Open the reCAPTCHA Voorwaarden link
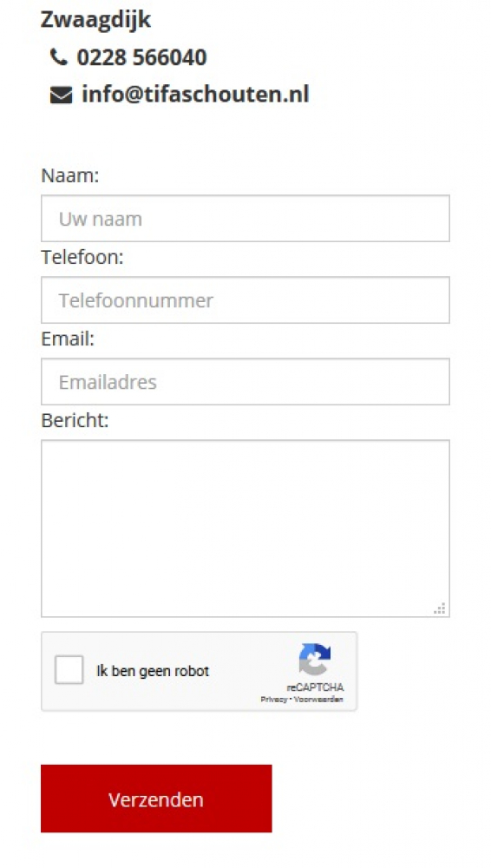The height and width of the screenshot is (868, 491). point(318,700)
